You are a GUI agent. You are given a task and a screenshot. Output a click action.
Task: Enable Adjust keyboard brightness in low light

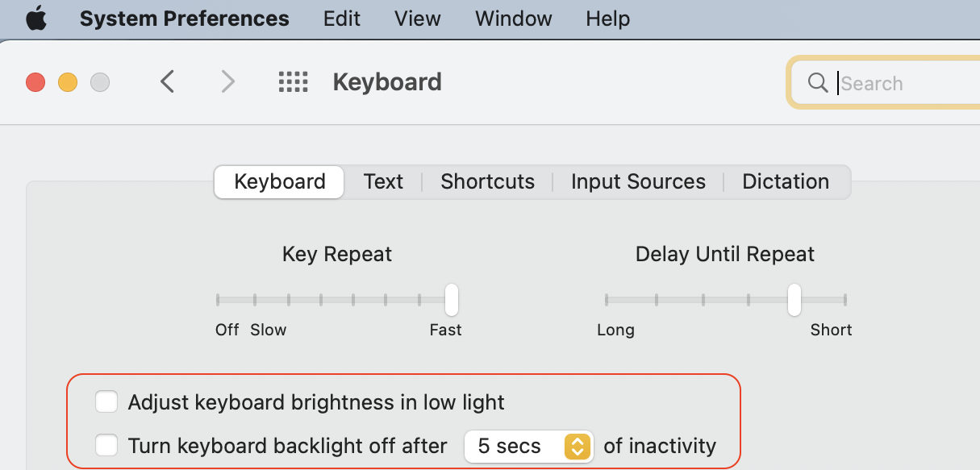point(106,401)
